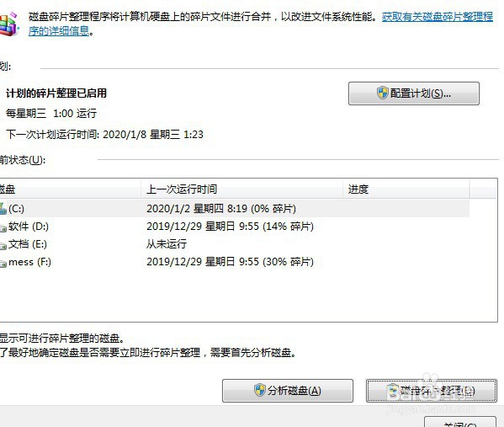Image resolution: width=504 pixels, height=427 pixels.
Task: Select the 文档 (E:) drive row
Action: tap(235, 244)
